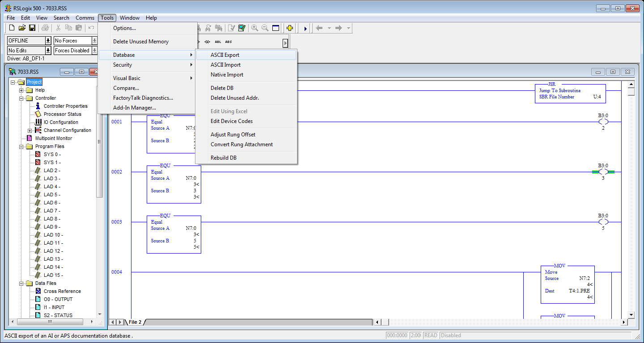The image size is (644, 343).
Task: Click the Open file folder icon
Action: tap(22, 28)
